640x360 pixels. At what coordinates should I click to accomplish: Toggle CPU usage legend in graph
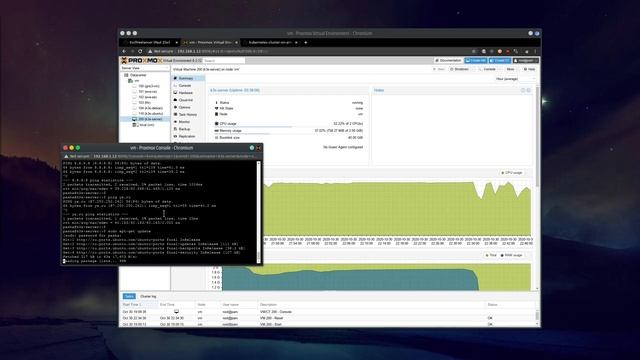tap(511, 173)
